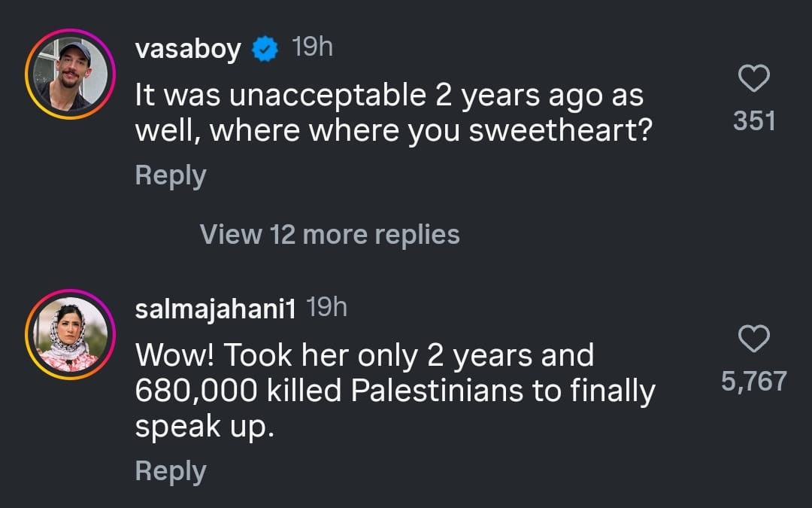Click the 19h timestamp next to salmajahani1
The height and width of the screenshot is (508, 812).
pos(327,309)
